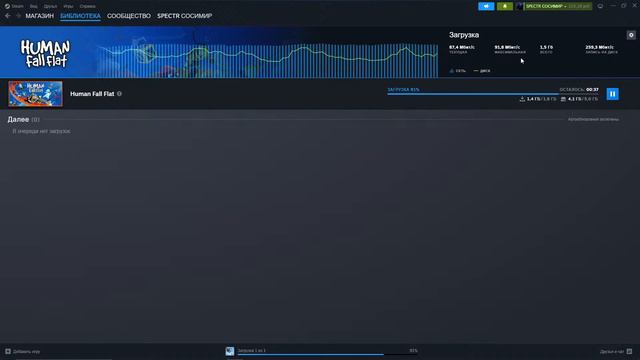Click the Human Fall Flat game thumbnail
Screen dimensions: 640x360
coord(36,94)
